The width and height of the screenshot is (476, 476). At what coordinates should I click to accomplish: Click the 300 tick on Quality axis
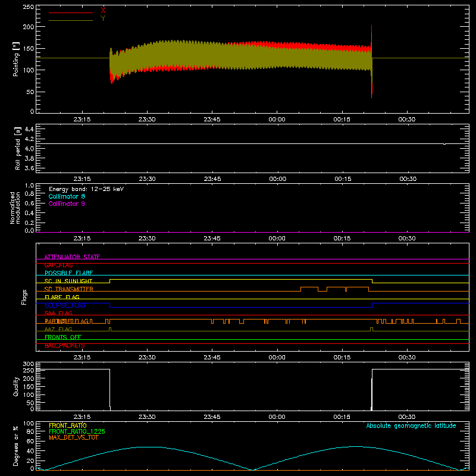pyautogui.click(x=29, y=364)
